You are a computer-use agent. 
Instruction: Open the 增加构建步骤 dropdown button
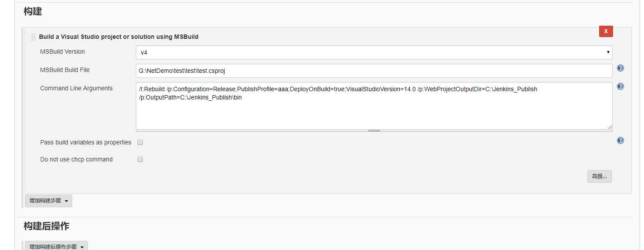coord(48,201)
